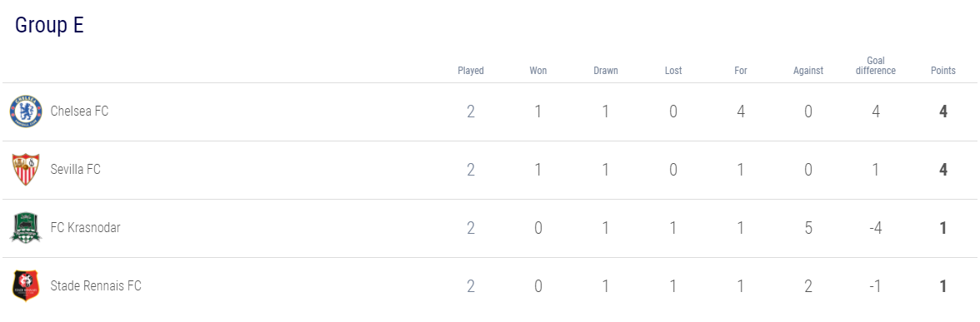The image size is (980, 322).
Task: Click the Goal difference column header
Action: click(x=876, y=66)
